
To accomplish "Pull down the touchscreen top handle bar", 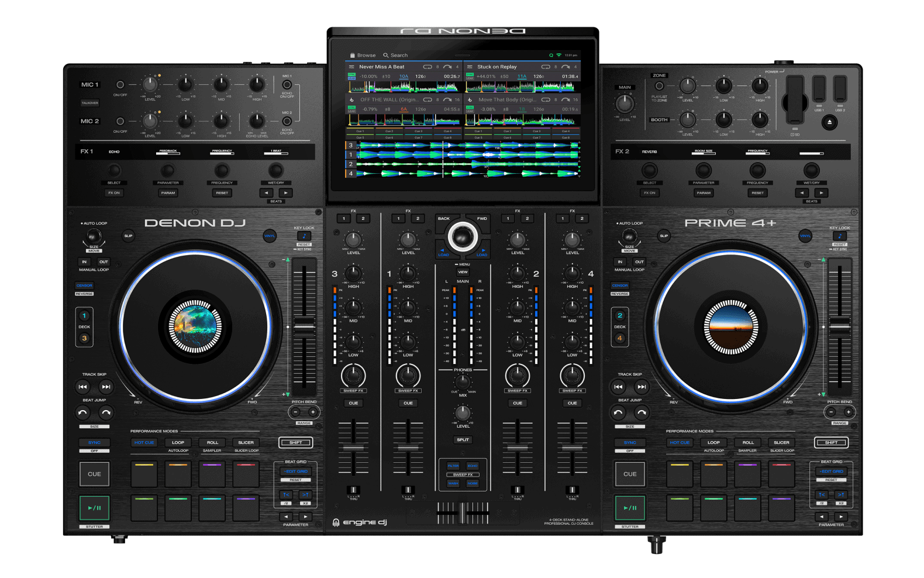I will click(463, 55).
